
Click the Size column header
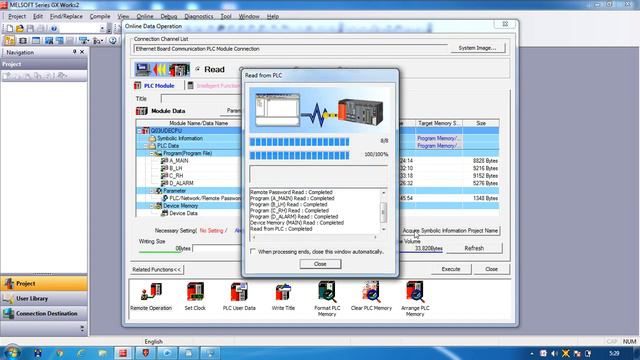(x=481, y=123)
